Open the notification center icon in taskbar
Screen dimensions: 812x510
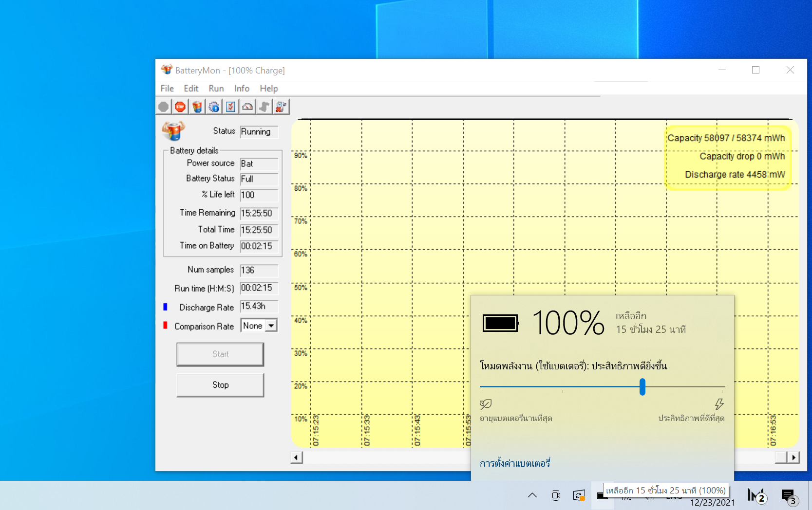click(x=788, y=495)
